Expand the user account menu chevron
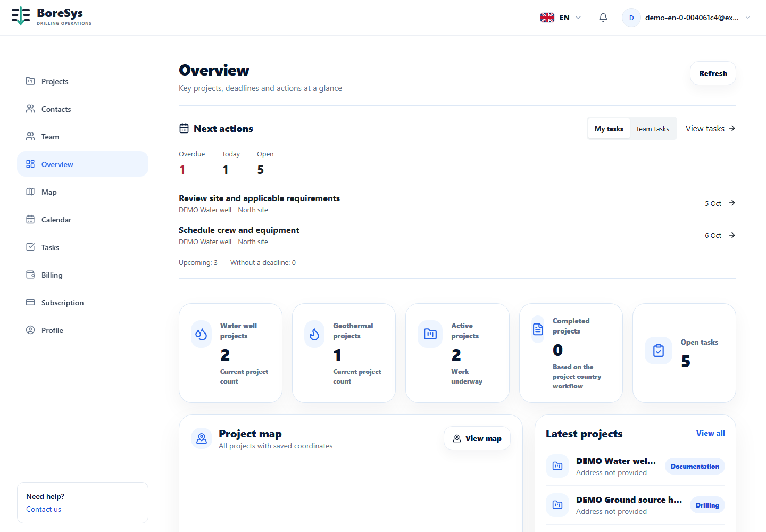766x532 pixels. (x=748, y=18)
